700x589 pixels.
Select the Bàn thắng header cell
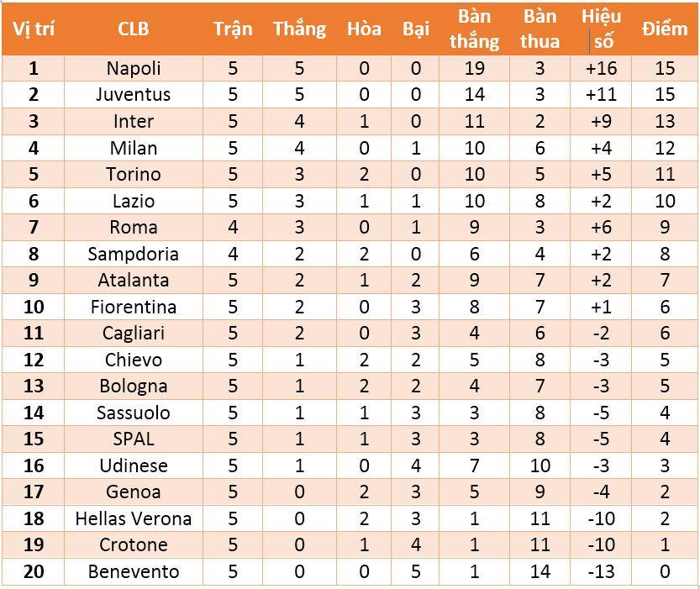click(474, 29)
